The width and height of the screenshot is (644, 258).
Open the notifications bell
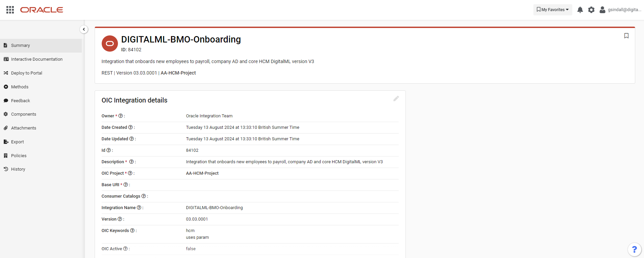tap(580, 10)
